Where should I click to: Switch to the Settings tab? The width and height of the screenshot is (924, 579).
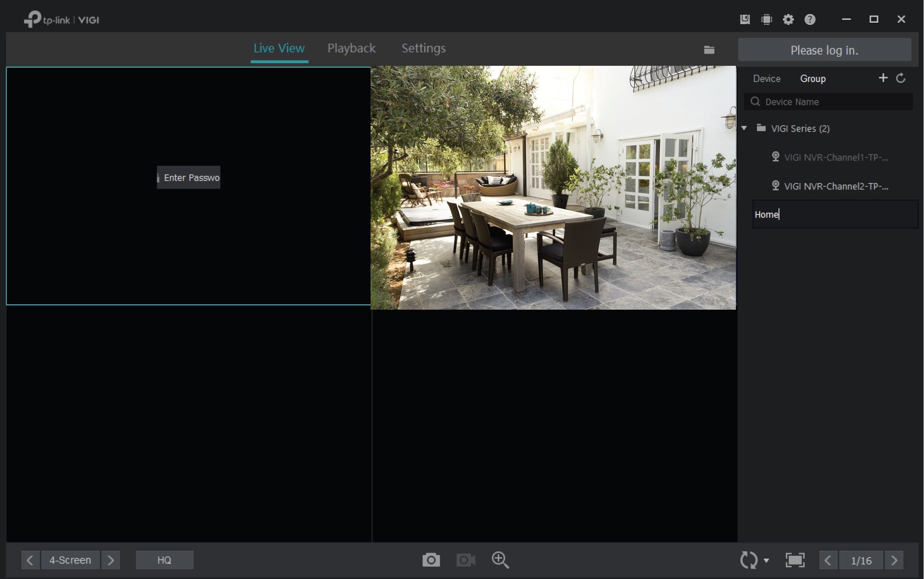pos(423,48)
